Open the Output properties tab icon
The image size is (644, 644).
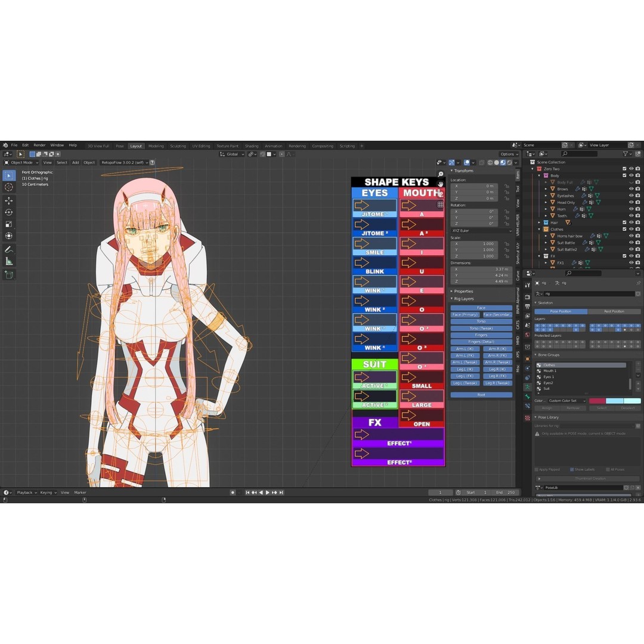pyautogui.click(x=527, y=306)
